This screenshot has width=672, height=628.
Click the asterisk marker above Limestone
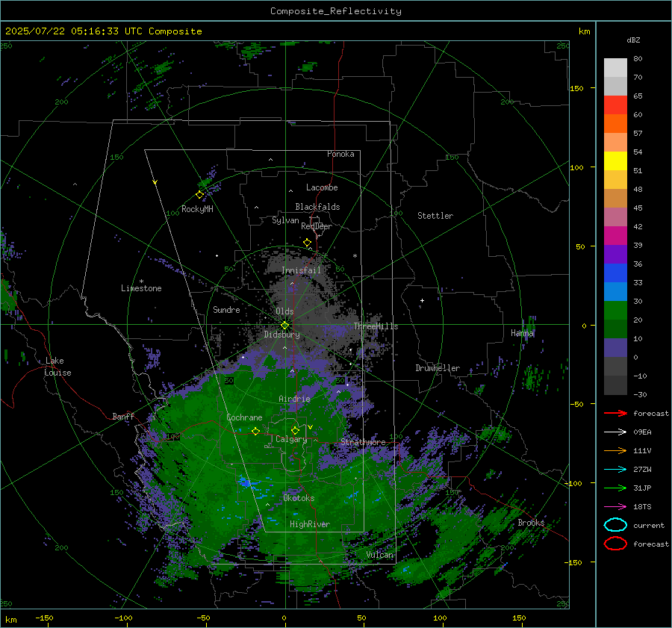[141, 282]
